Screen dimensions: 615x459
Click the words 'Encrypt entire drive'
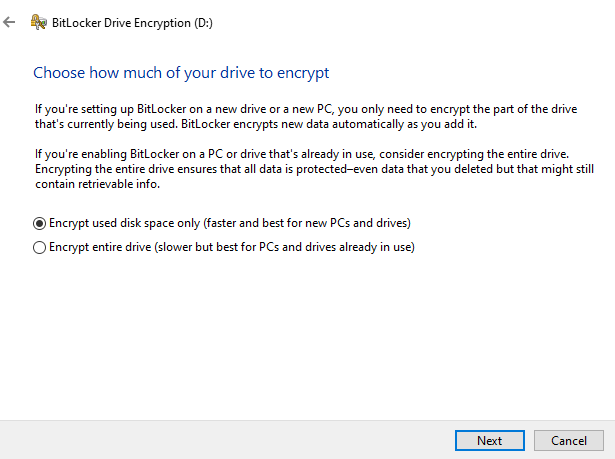point(101,247)
